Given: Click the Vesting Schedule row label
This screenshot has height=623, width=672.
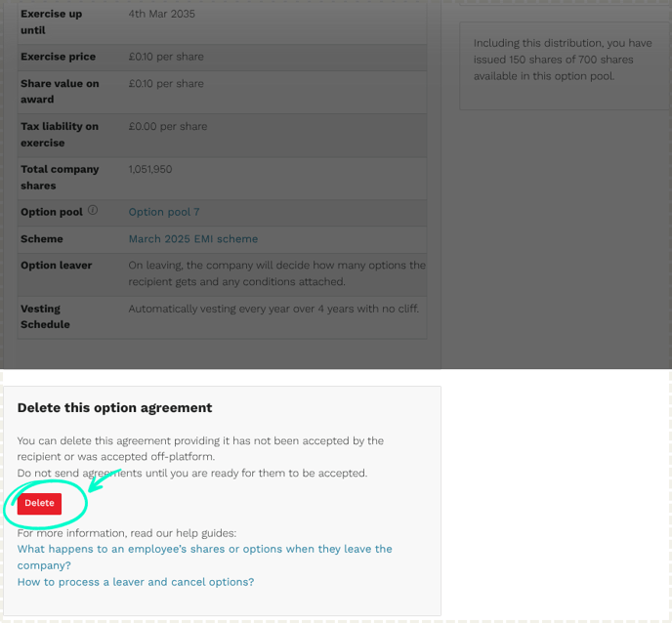Looking at the screenshot, I should click(45, 316).
